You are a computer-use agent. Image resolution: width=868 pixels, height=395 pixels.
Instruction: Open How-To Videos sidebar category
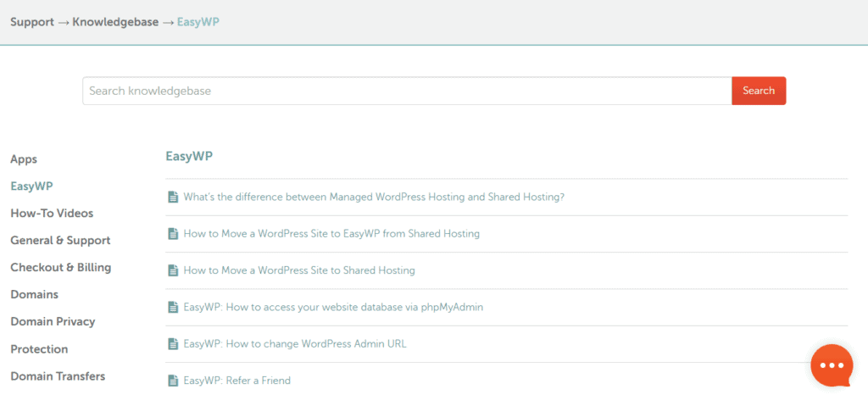tap(52, 214)
